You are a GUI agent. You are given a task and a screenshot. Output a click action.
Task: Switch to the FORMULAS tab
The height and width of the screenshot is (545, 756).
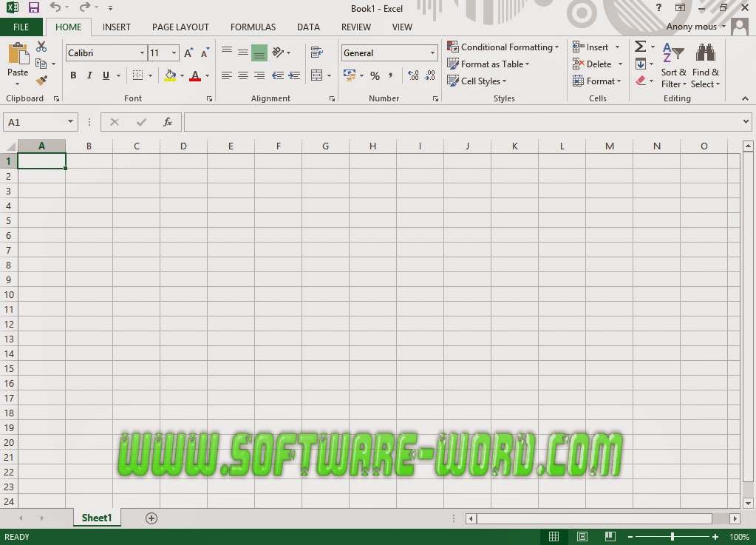click(253, 27)
